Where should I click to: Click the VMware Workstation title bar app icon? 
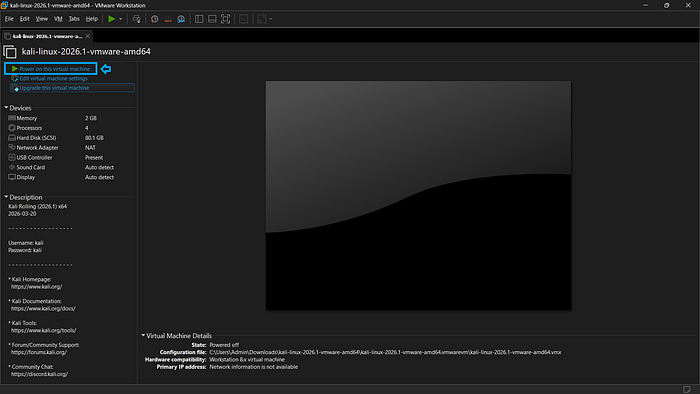[4, 5]
